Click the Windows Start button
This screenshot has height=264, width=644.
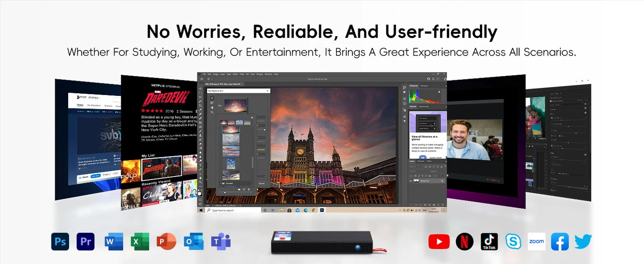[x=201, y=210]
